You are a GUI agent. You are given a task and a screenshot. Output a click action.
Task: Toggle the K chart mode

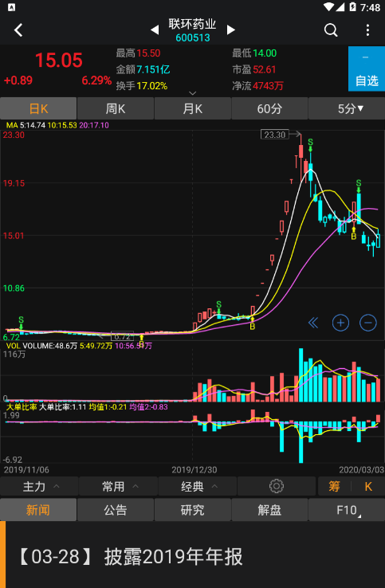[x=368, y=486]
